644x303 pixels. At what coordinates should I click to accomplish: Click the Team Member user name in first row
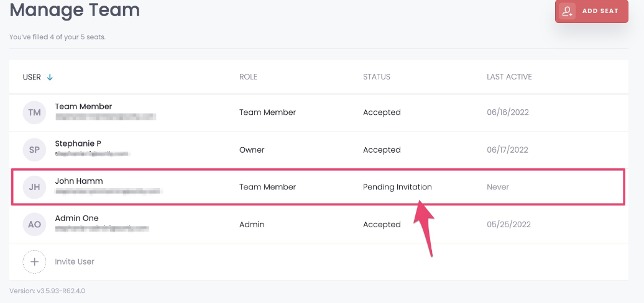pos(83,106)
